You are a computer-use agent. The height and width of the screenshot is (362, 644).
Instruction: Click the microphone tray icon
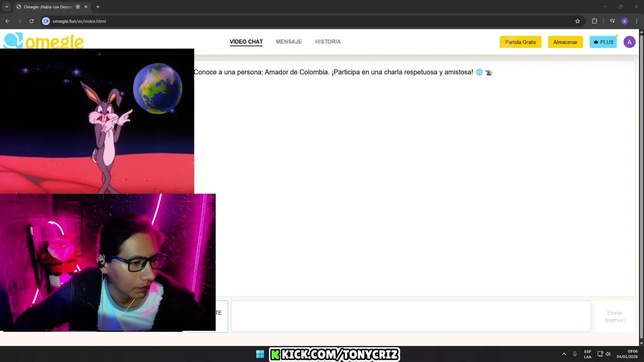click(x=575, y=354)
